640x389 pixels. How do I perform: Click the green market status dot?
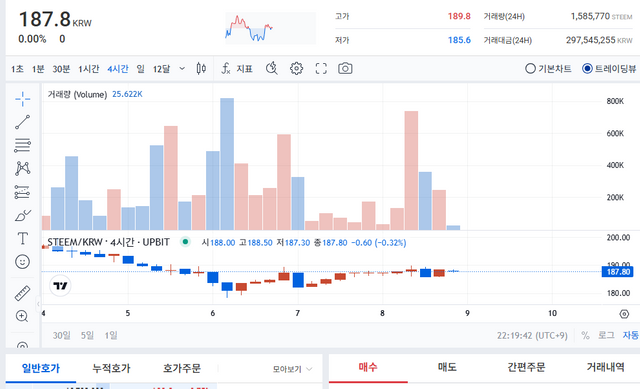pos(185,242)
